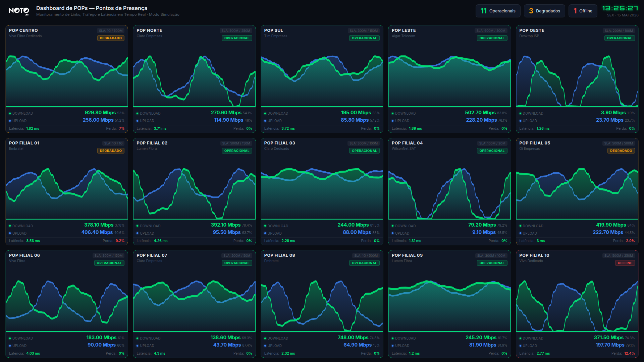Viewport: 644px width, 362px height.
Task: Click the POP FILIAL 10 card title
Action: point(534,255)
